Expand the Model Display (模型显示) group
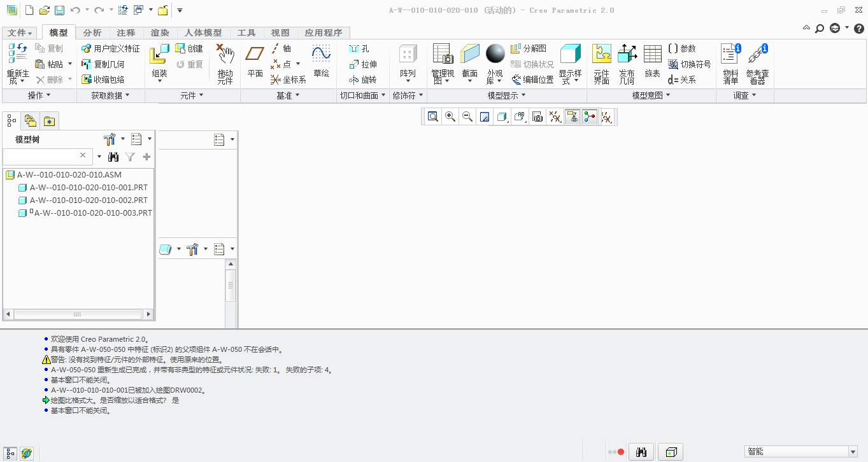This screenshot has height=462, width=868. tap(507, 95)
